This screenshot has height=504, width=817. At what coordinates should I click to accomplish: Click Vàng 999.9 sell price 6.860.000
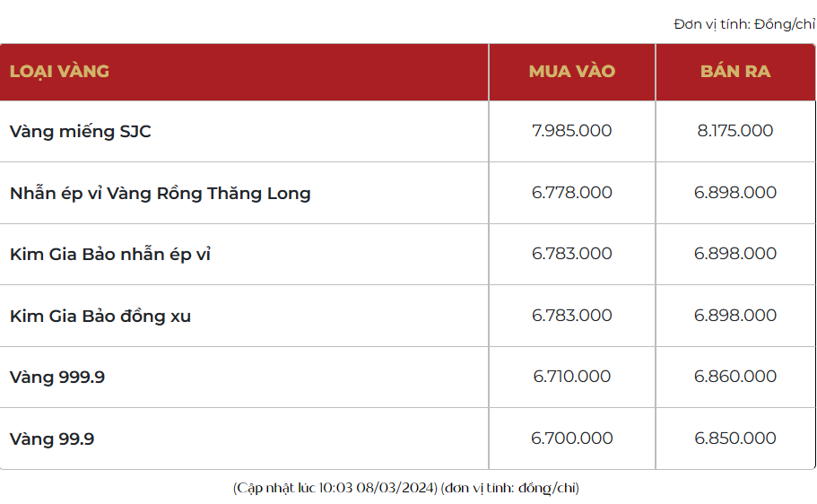pos(734,377)
